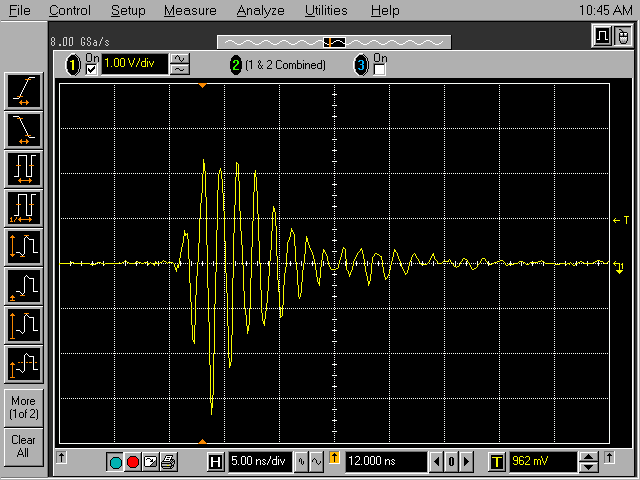Click the (1 & 2 Combined) label
The width and height of the screenshot is (640, 480).
[285, 65]
